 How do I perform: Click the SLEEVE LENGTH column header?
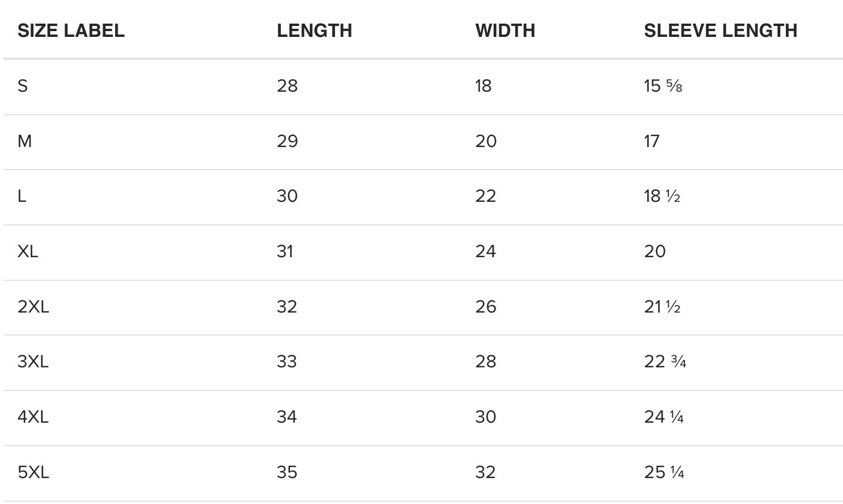coord(721,31)
